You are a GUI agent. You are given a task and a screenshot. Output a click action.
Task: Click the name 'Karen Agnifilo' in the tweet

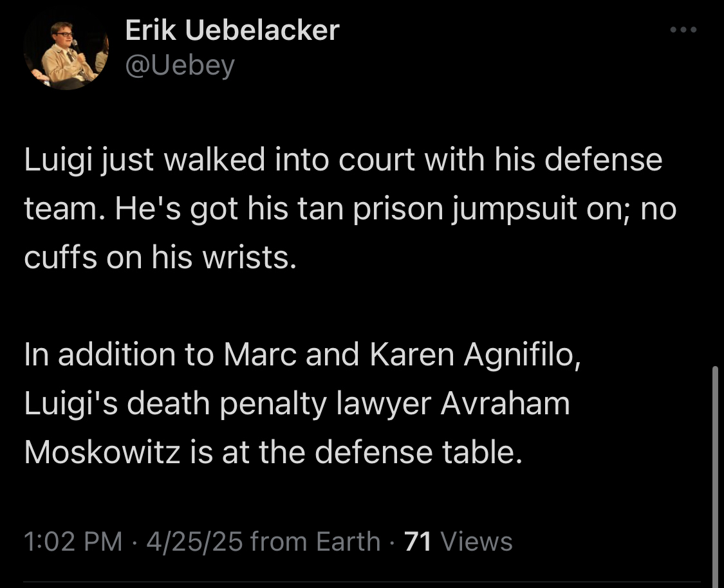coord(475,355)
